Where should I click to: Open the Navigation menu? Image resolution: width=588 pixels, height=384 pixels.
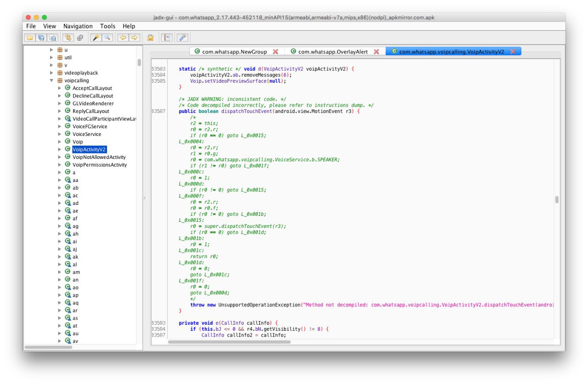(78, 26)
